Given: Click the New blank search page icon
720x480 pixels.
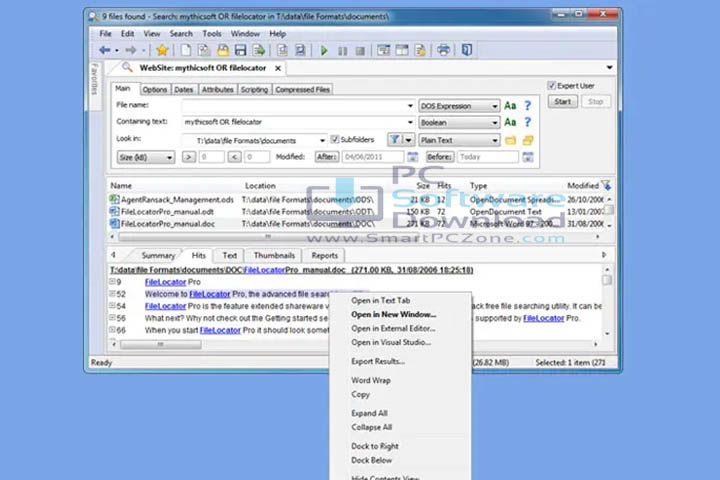Looking at the screenshot, I should click(186, 50).
